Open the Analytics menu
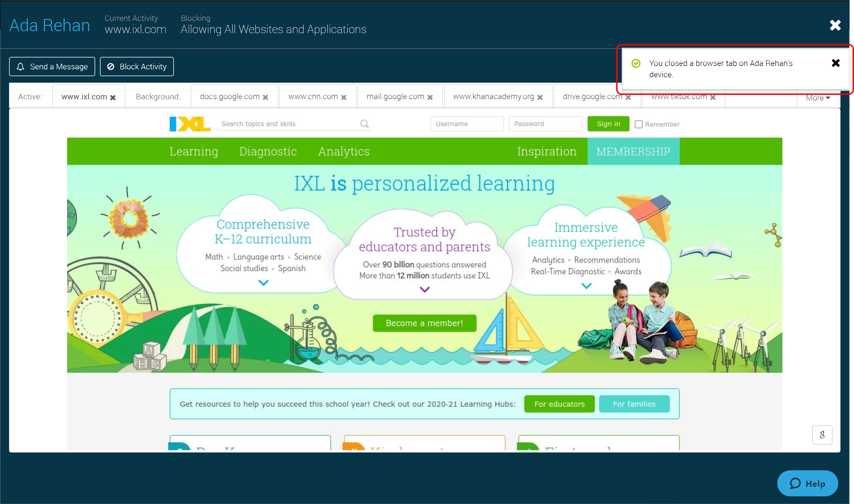Screen dimensions: 854x504 [x=344, y=152]
